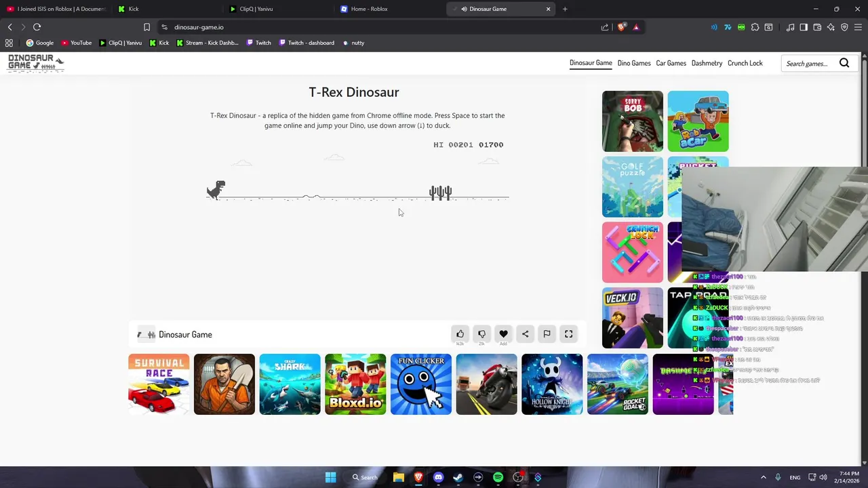
Task: Click the taskbar Search box
Action: tap(365, 477)
